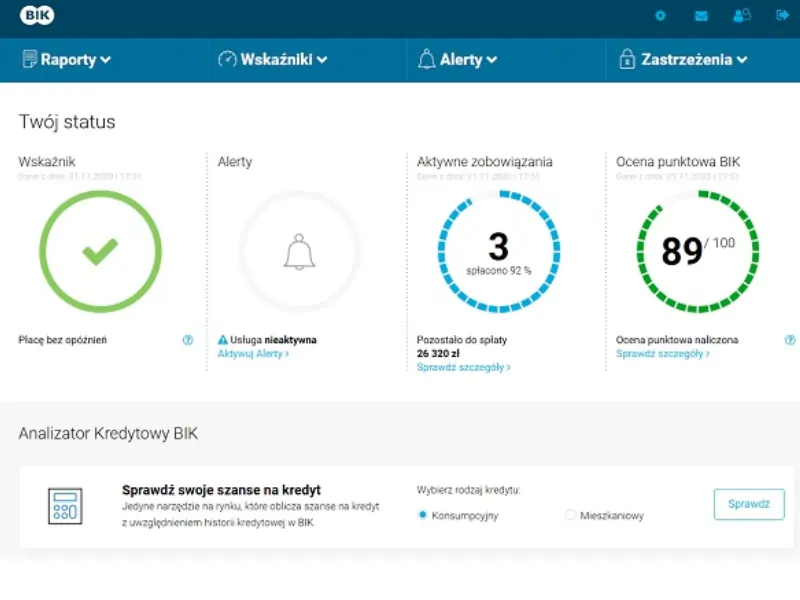Expand the Wskaźniki dropdown menu
The image size is (800, 600).
[x=273, y=60]
